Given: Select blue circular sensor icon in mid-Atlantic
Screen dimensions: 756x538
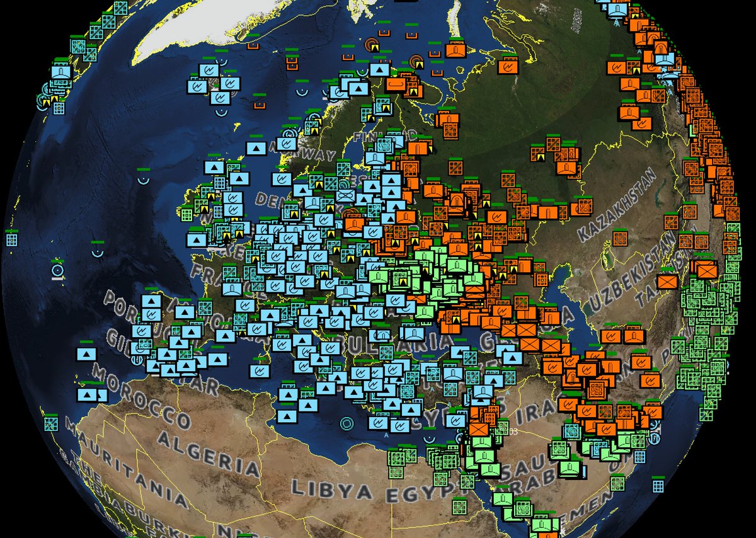Looking at the screenshot, I should 58,271.
